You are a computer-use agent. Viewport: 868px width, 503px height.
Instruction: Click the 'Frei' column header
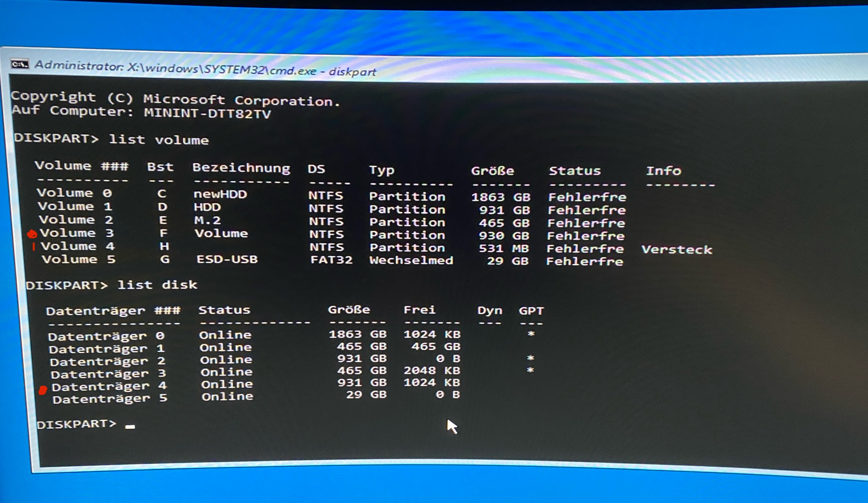(419, 310)
